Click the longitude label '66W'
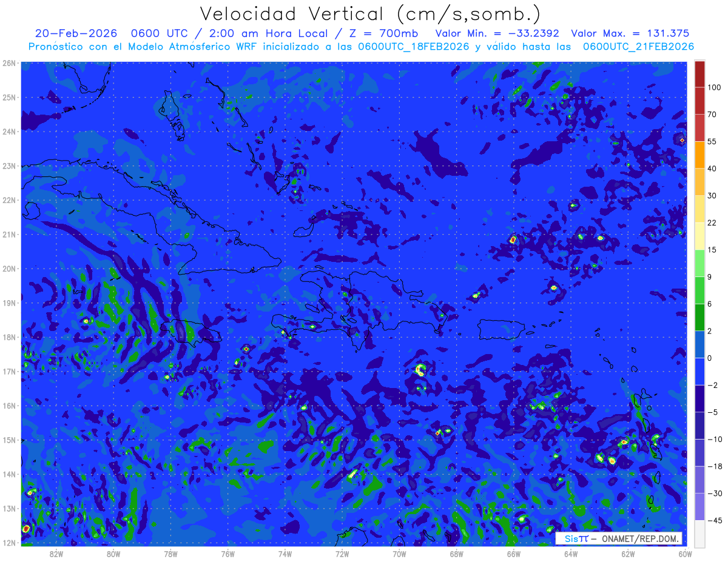Screen dimensions: 728x562 coord(513,554)
